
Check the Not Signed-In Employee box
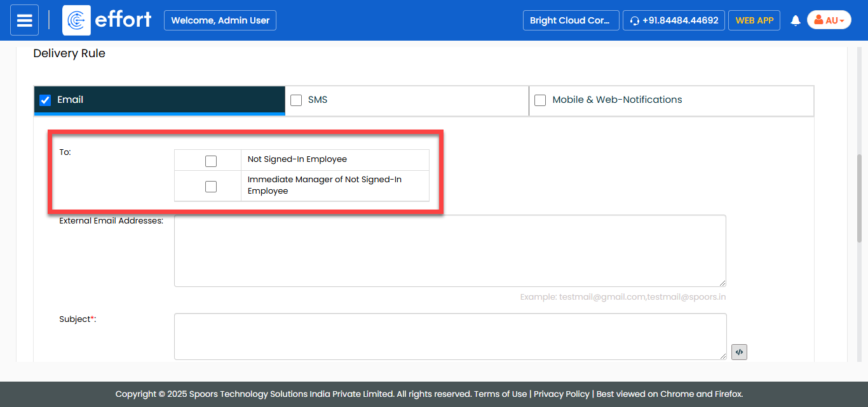pos(211,161)
